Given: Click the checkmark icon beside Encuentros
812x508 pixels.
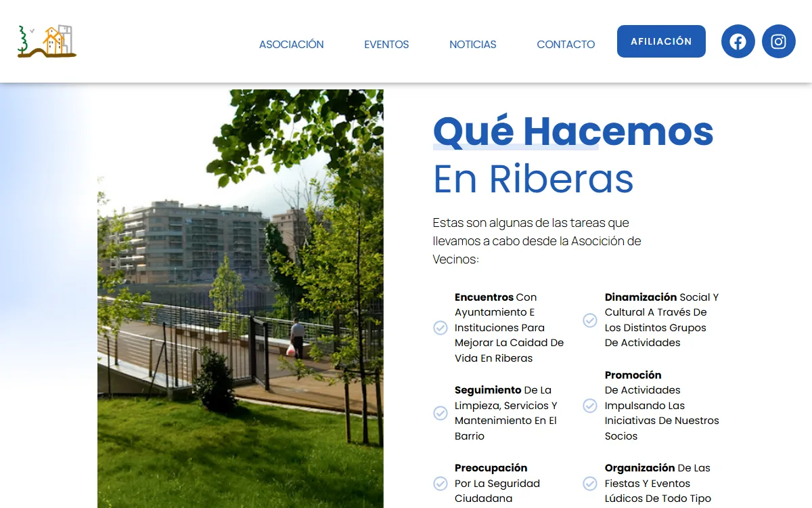Looking at the screenshot, I should click(x=441, y=328).
